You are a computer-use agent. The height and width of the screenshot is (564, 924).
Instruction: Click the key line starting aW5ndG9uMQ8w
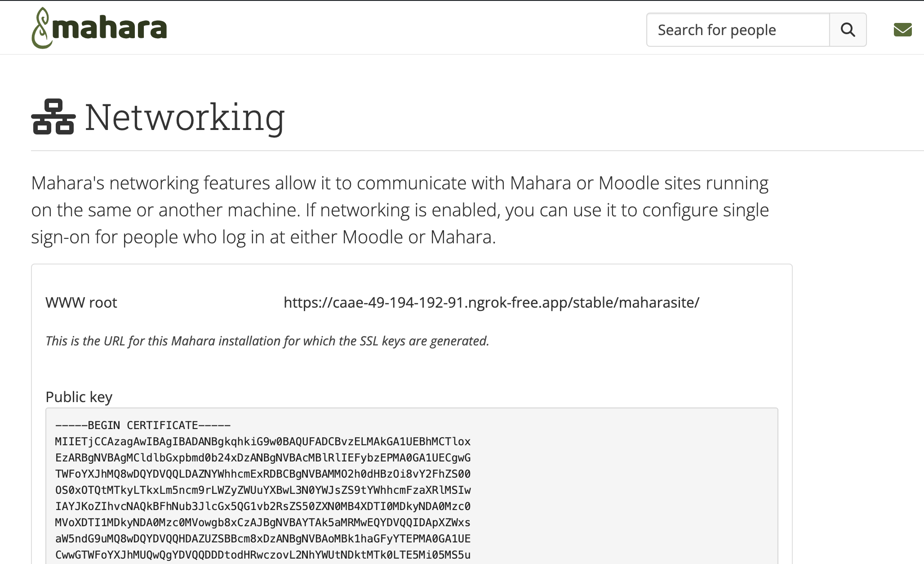coord(263,539)
